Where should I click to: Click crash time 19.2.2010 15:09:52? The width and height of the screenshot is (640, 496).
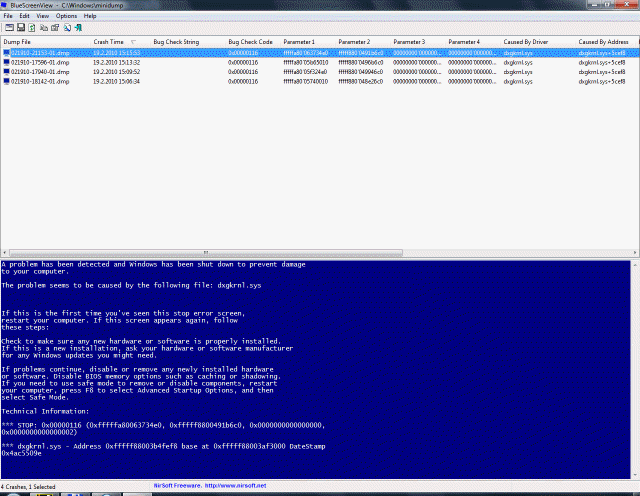pyautogui.click(x=116, y=72)
